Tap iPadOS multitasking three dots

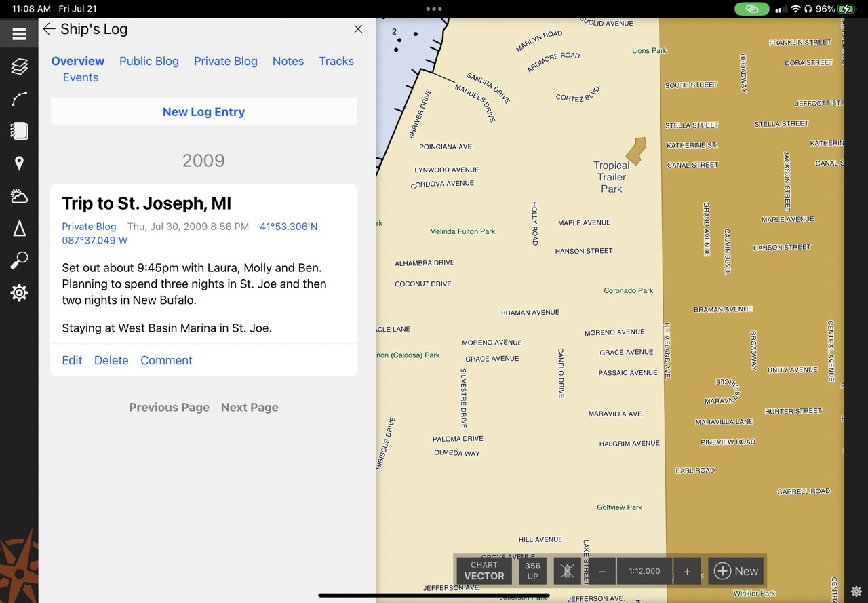(x=434, y=9)
